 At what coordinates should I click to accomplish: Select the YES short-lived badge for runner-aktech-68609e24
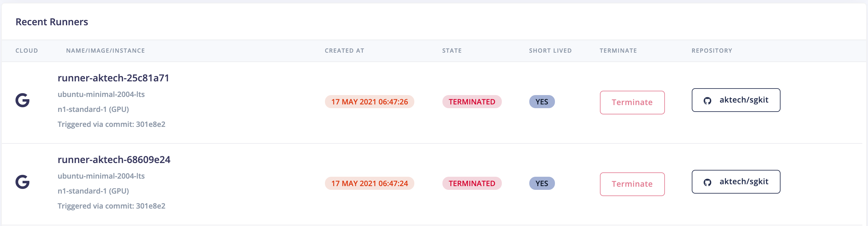pos(542,183)
